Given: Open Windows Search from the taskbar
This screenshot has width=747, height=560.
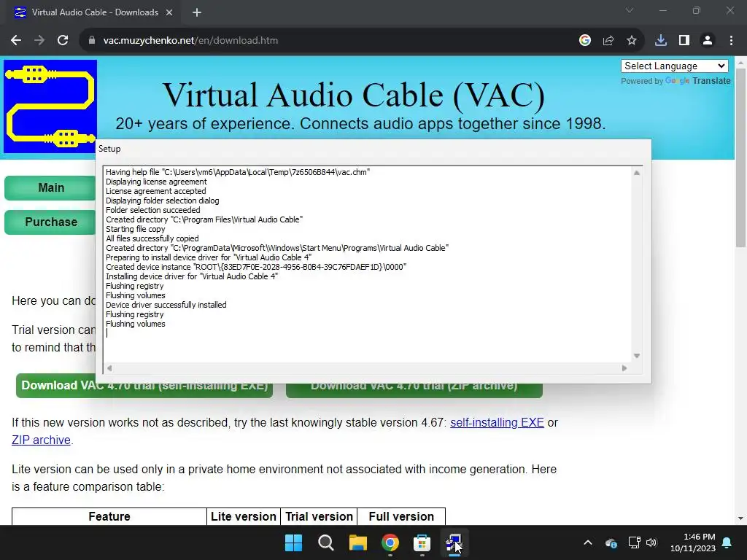Looking at the screenshot, I should pyautogui.click(x=326, y=542).
